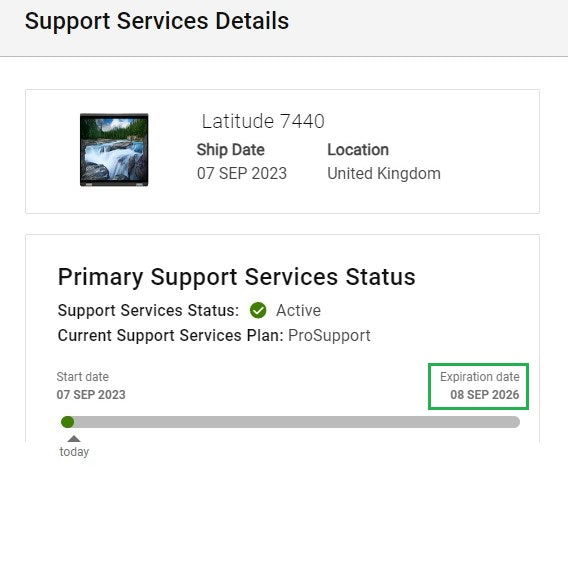
Task: Click the United Kingdom location text
Action: pyautogui.click(x=384, y=173)
